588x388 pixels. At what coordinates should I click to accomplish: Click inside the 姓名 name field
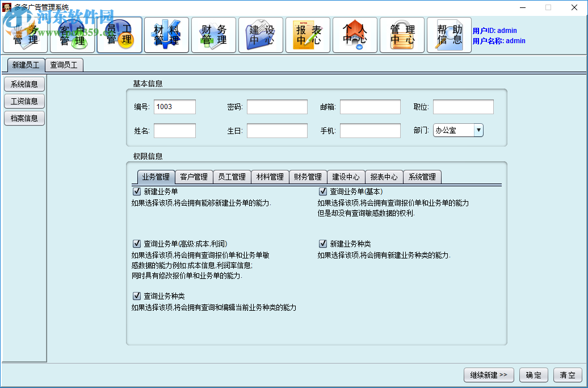[x=175, y=130]
